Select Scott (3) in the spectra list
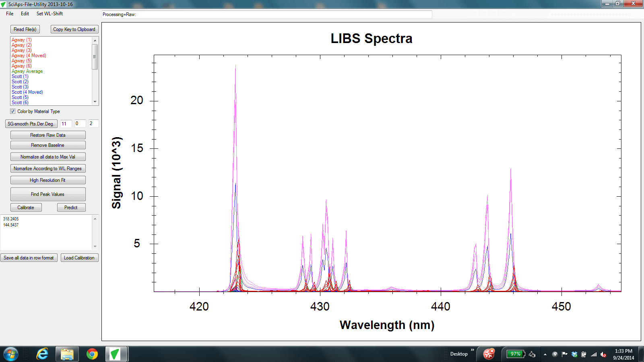The height and width of the screenshot is (362, 644). pos(20,87)
